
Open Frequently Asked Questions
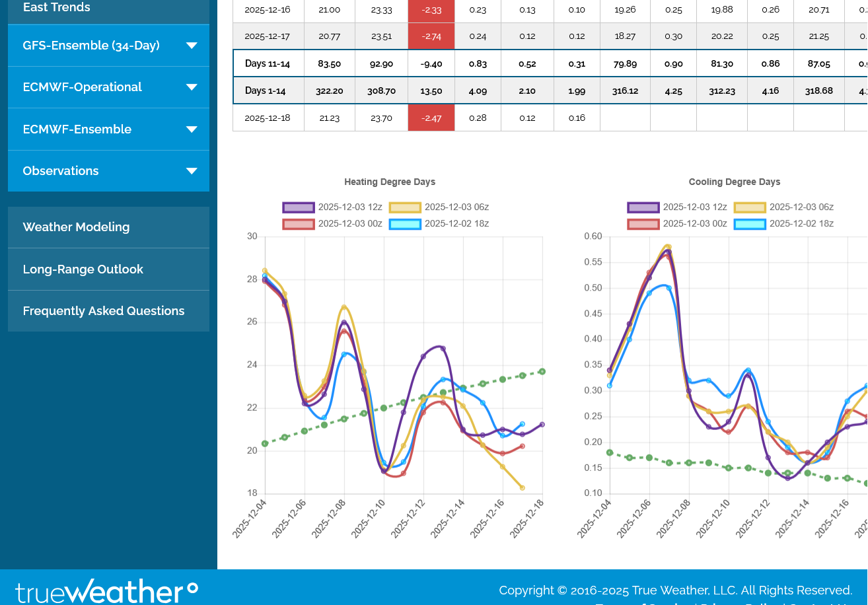104,311
